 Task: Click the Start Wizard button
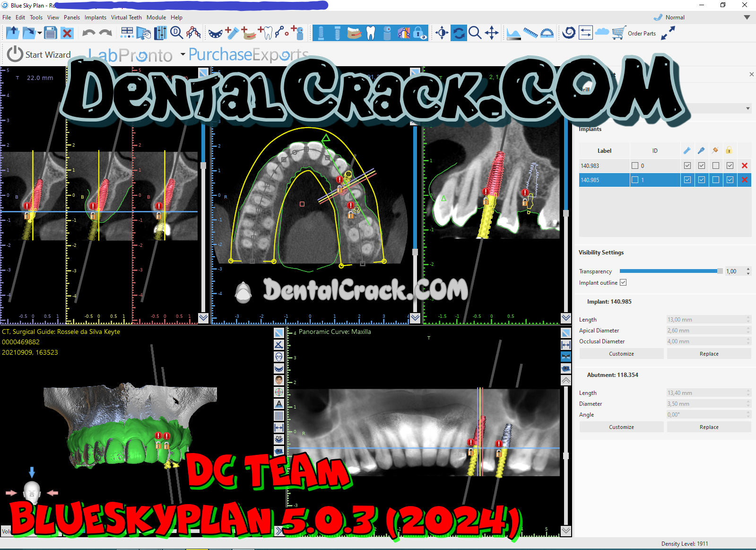39,54
